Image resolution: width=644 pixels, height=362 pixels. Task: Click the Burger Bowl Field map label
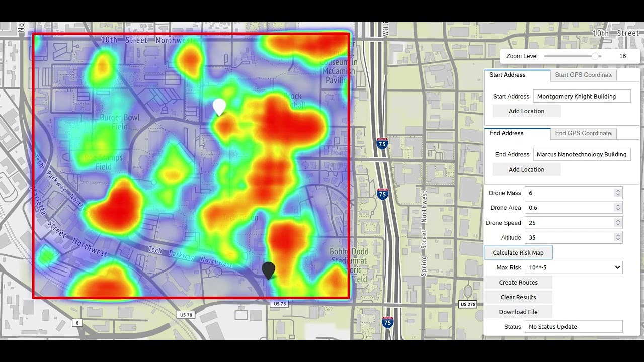[x=120, y=122]
